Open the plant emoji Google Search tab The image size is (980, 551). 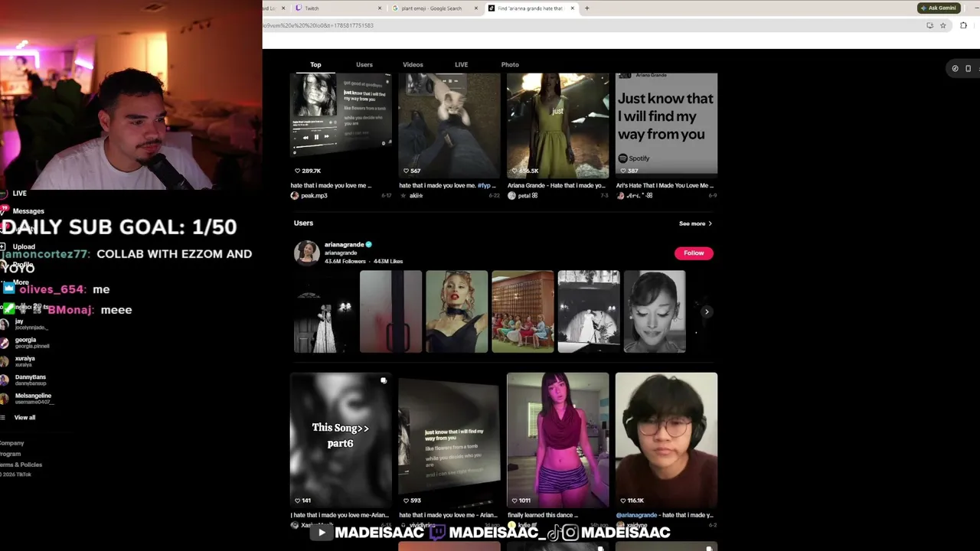point(433,8)
